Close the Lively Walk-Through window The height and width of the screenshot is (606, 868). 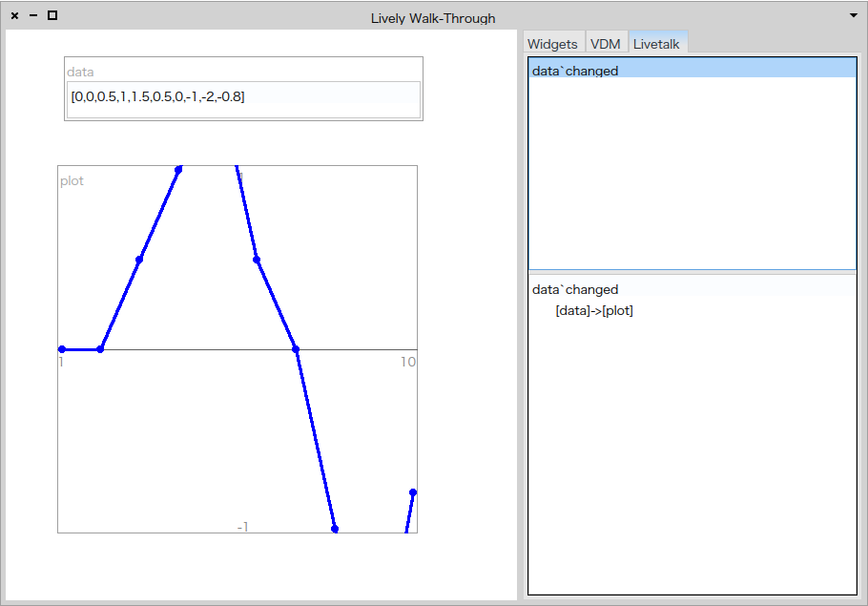point(15,15)
